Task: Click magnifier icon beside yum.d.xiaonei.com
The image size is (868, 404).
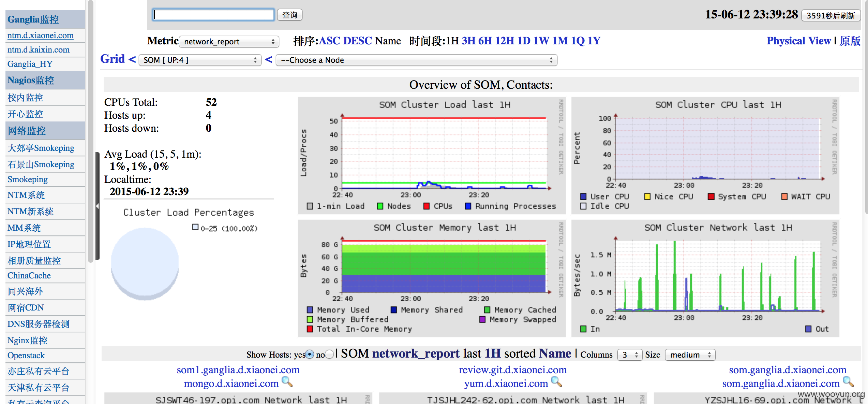Action: pos(556,381)
